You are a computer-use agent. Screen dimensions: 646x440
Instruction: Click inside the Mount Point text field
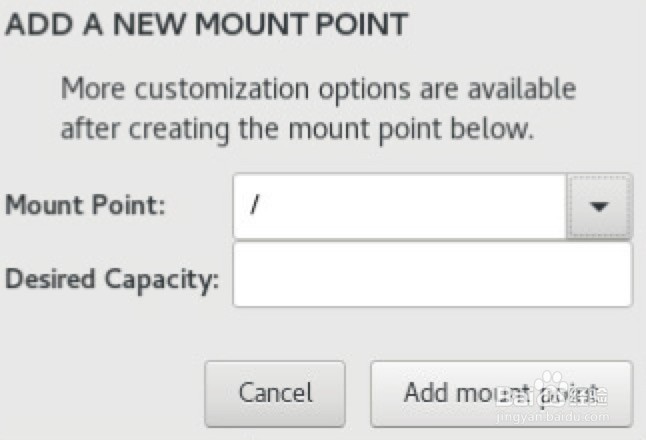click(400, 207)
